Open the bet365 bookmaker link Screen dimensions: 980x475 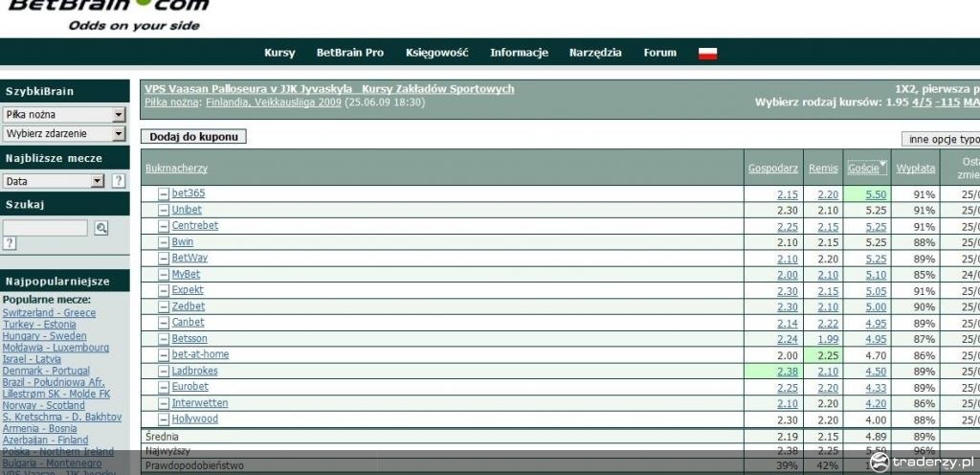pyautogui.click(x=189, y=193)
